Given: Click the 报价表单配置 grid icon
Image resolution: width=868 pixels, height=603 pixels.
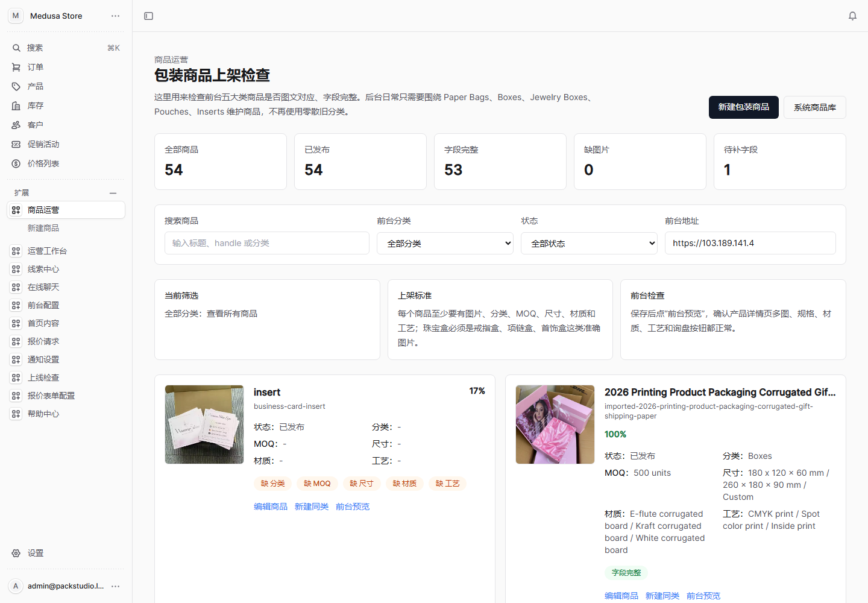Looking at the screenshot, I should (x=16, y=396).
